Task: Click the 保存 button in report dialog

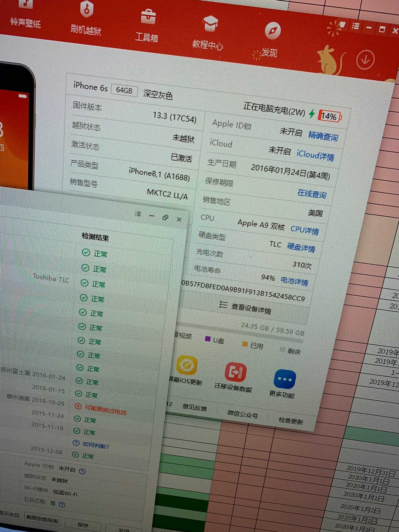Action: click(x=83, y=525)
